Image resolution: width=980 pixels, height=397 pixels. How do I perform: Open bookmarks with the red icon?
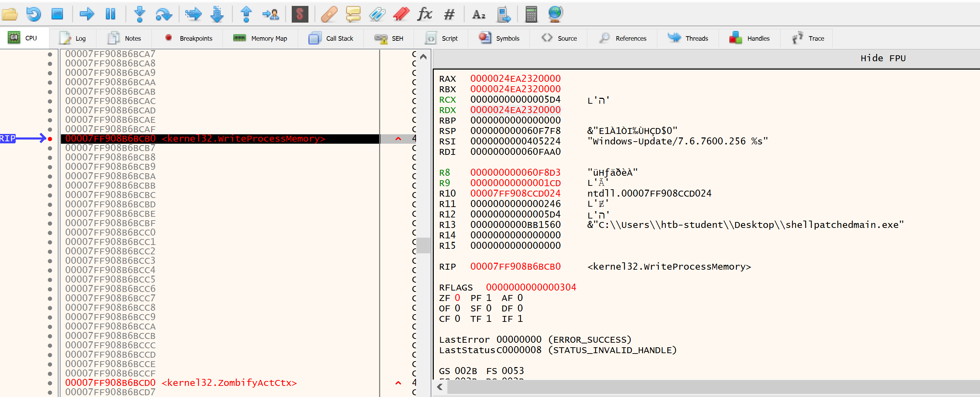pos(401,15)
